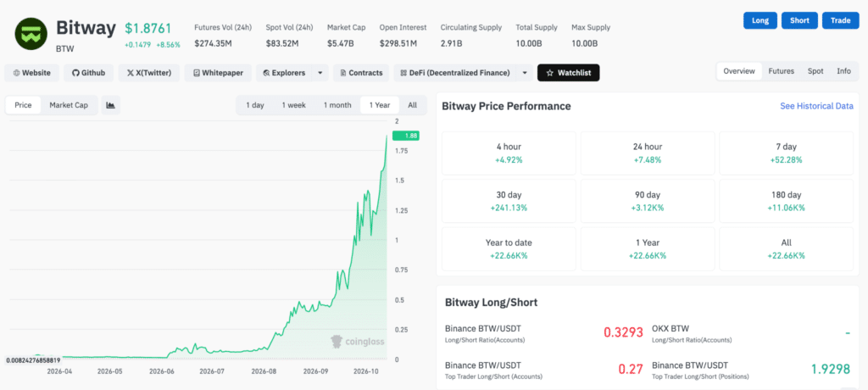Click the 1 Year performance card
Screen dimensions: 868x390
(648, 248)
